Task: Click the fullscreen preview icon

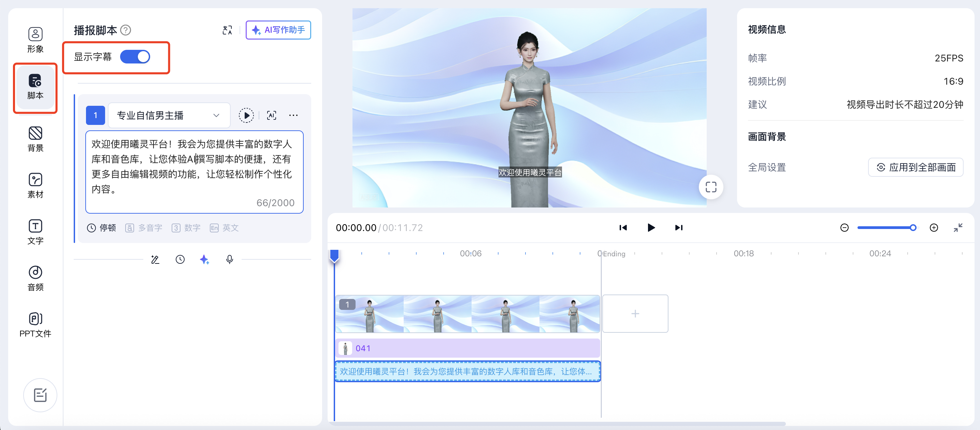Action: coord(711,187)
